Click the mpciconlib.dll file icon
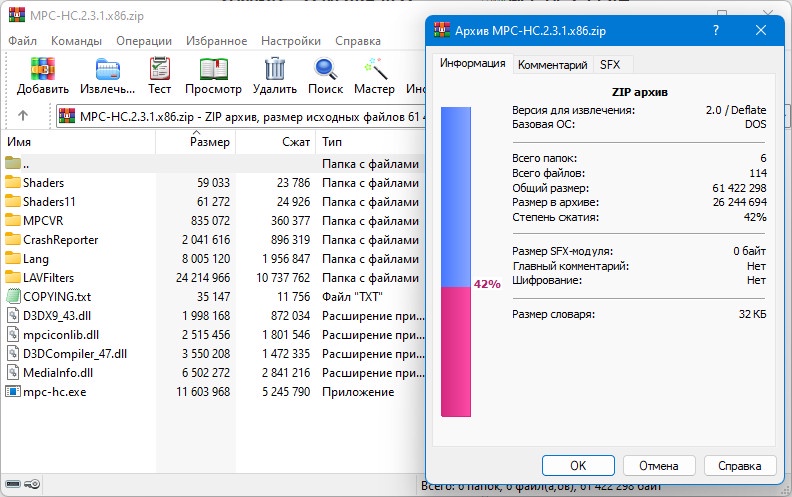The image size is (792, 497). coord(13,334)
